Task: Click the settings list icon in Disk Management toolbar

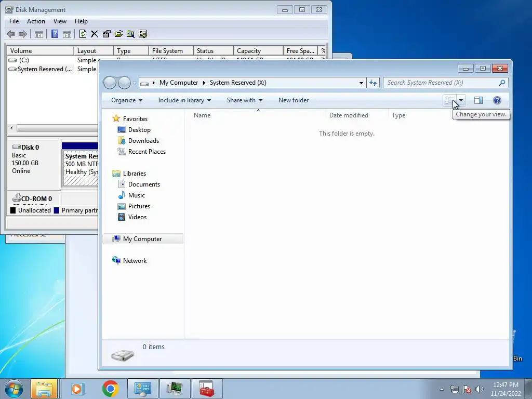Action: click(x=143, y=34)
